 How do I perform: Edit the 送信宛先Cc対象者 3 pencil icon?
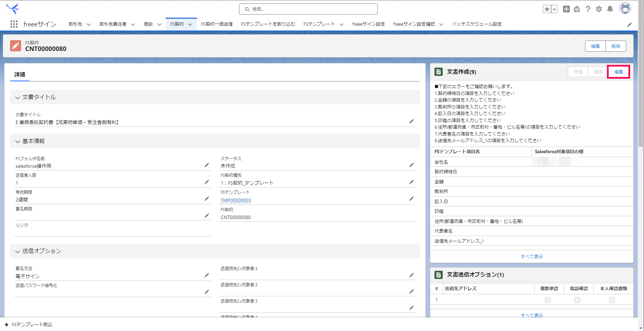tap(412, 308)
